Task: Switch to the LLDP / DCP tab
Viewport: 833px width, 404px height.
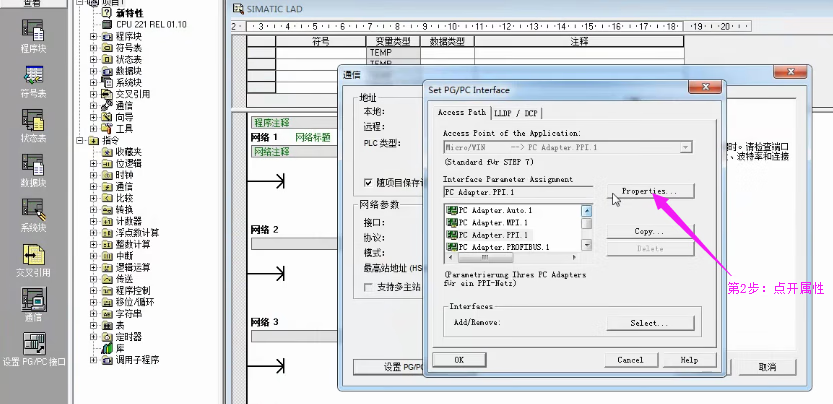Action: click(516, 113)
